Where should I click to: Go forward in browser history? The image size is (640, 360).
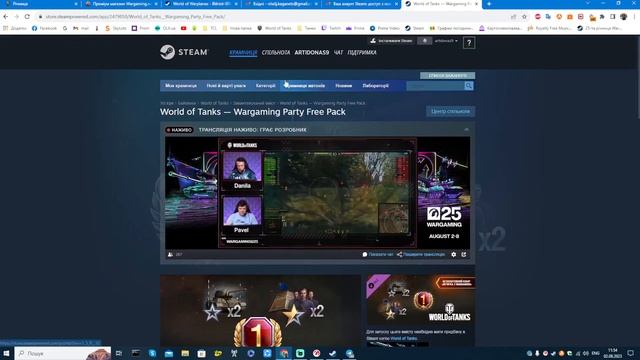[x=16, y=17]
